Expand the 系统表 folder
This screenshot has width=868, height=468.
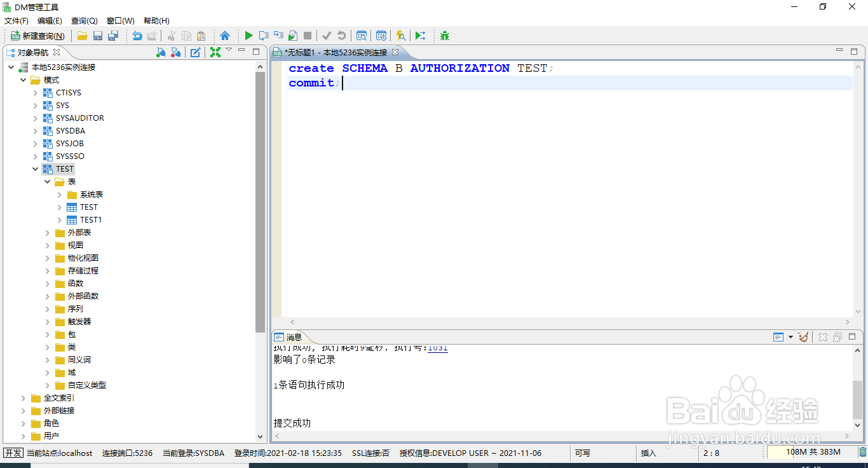(59, 194)
